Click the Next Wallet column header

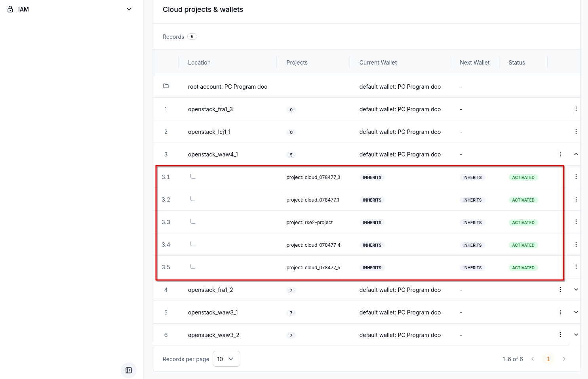[474, 63]
